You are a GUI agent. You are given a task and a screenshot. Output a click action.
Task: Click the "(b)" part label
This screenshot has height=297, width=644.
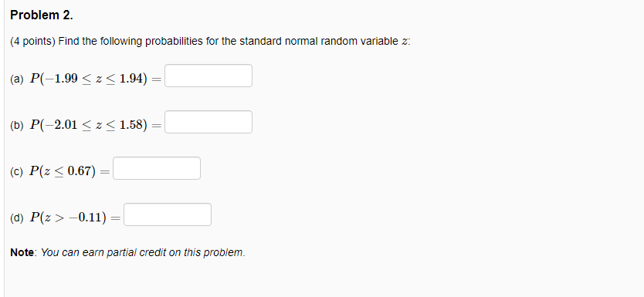tap(17, 126)
